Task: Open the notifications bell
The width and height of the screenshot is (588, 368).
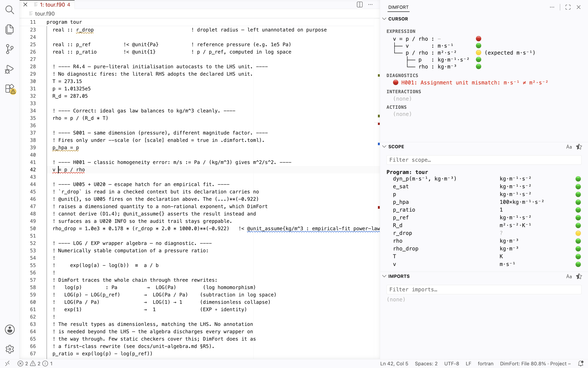Action: click(580, 363)
